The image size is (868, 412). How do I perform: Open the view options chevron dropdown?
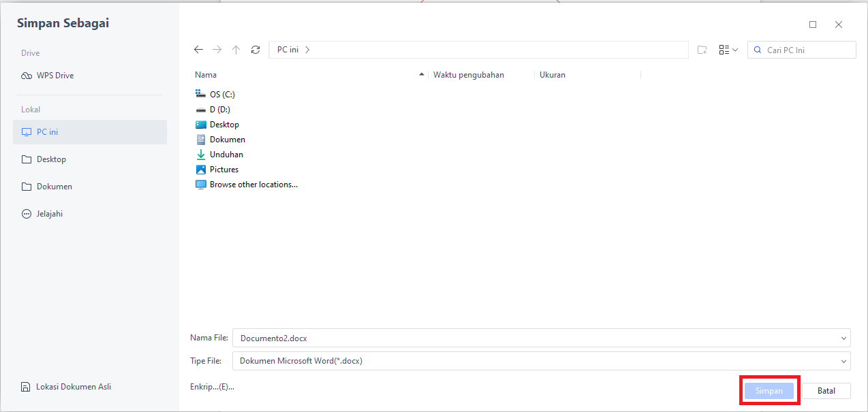[x=734, y=49]
